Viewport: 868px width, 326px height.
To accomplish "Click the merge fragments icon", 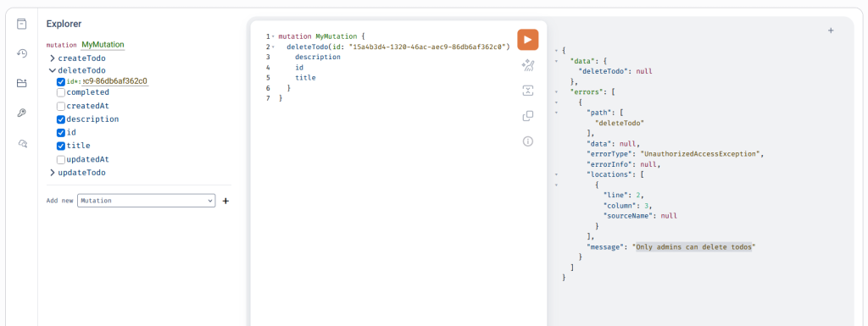I will (527, 91).
